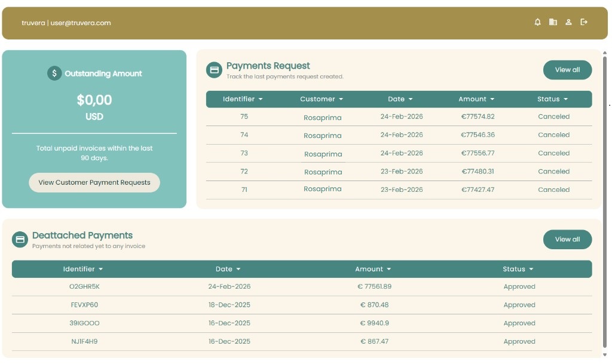Click the company building icon in the header
The width and height of the screenshot is (612, 364).
click(553, 22)
